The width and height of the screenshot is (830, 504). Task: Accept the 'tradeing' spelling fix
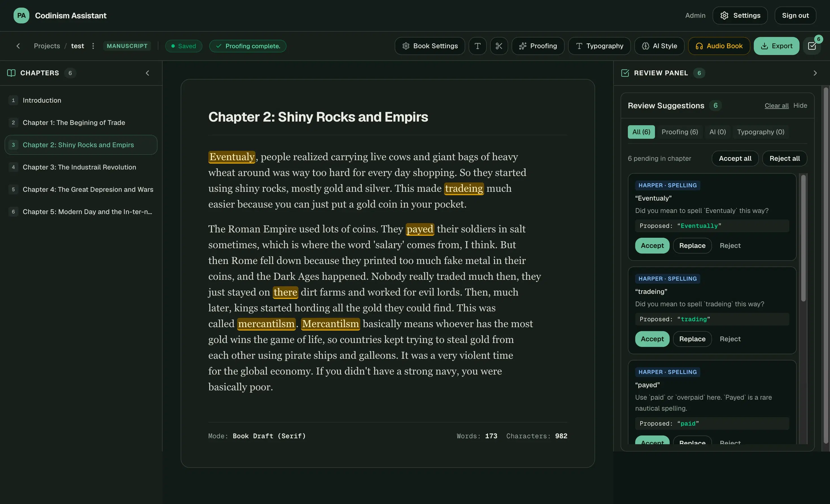coord(652,338)
